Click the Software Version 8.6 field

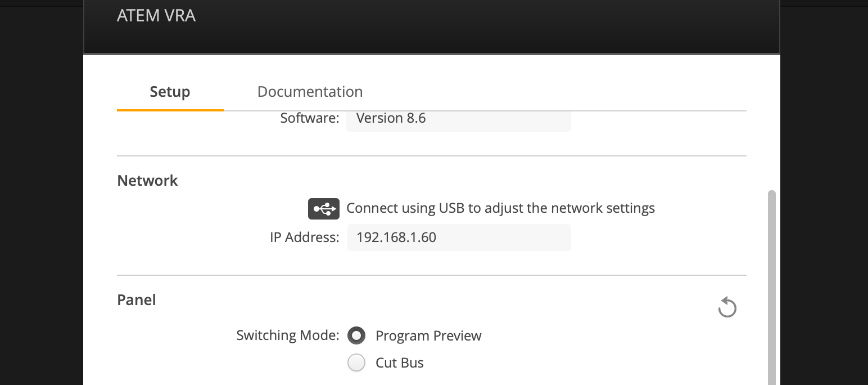pos(459,119)
